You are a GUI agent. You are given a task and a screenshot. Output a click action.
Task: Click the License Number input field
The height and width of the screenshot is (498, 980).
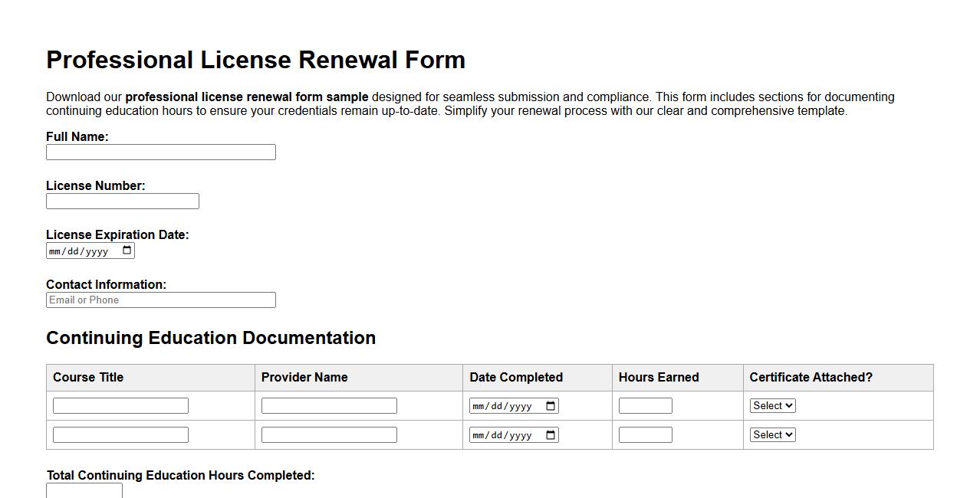[x=123, y=201]
